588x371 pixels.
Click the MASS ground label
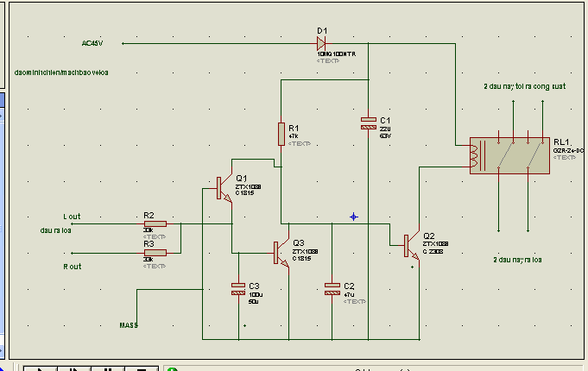pyautogui.click(x=129, y=325)
